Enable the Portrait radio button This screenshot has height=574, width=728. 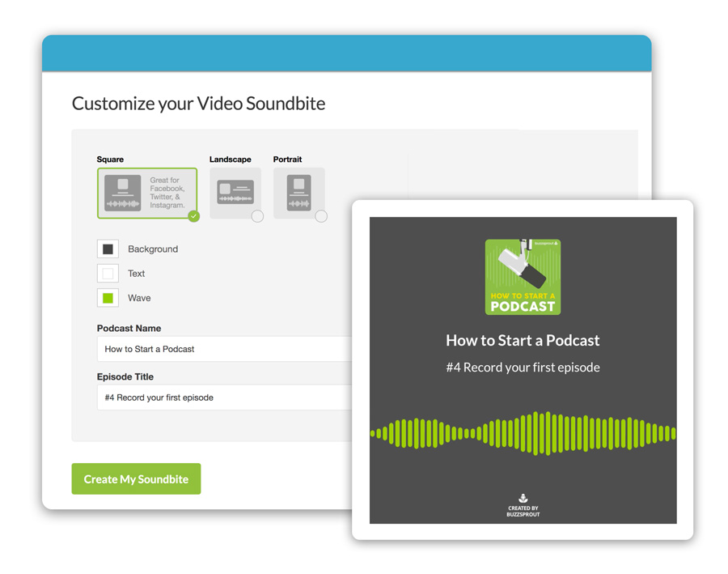[321, 216]
